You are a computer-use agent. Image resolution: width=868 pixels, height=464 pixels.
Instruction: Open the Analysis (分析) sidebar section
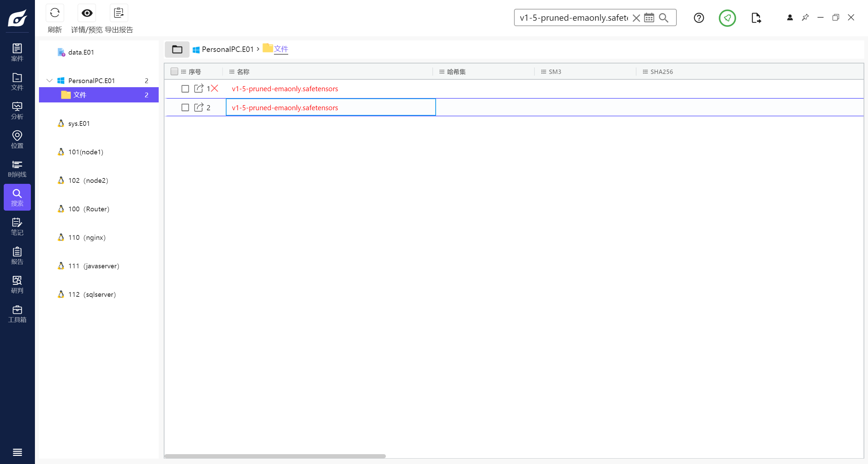click(x=17, y=111)
